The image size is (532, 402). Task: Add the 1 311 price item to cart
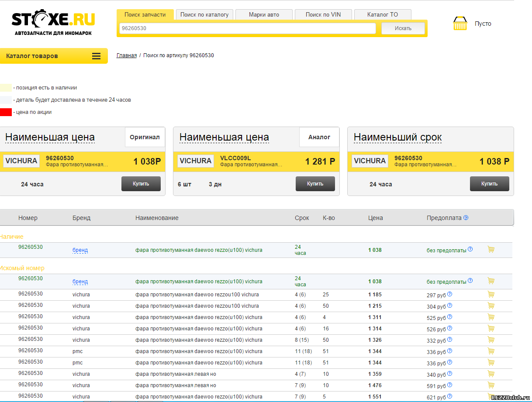(x=491, y=317)
